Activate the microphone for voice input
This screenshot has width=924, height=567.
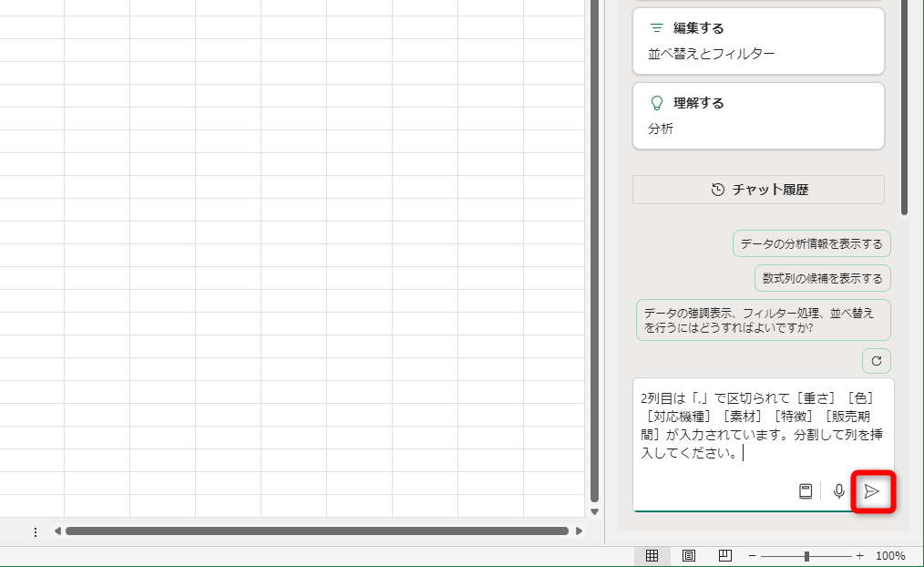838,491
